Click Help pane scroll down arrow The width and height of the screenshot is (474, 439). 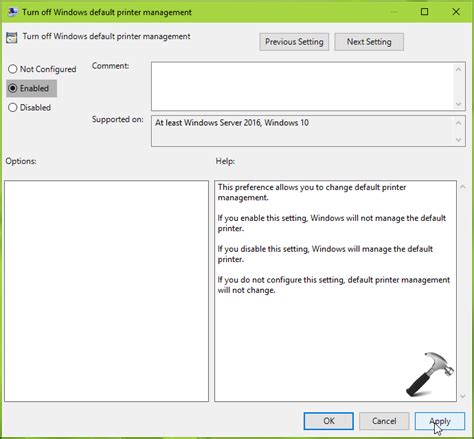[x=462, y=396]
